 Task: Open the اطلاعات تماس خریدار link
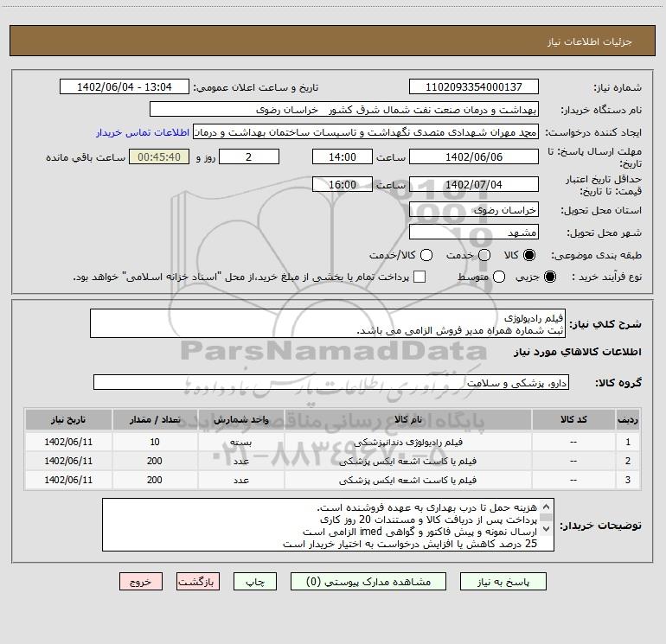(x=143, y=132)
